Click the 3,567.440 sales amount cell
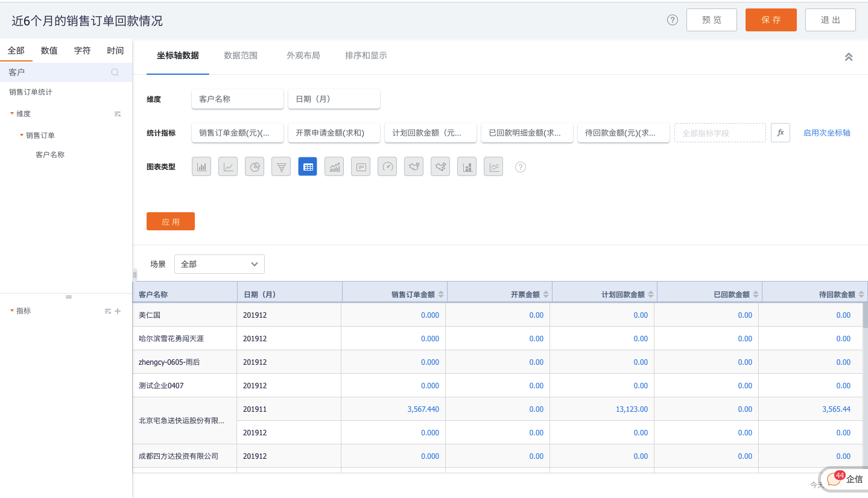868x498 pixels. tap(393, 409)
